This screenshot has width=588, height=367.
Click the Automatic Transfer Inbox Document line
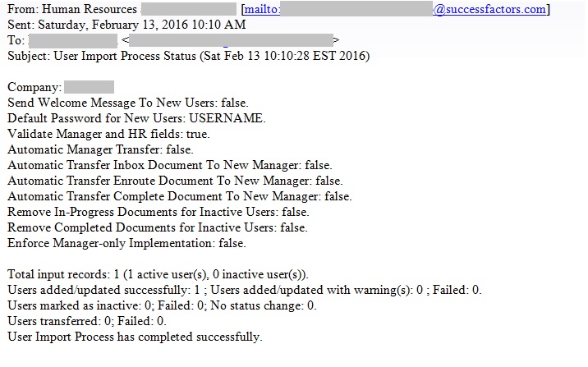[x=170, y=165]
